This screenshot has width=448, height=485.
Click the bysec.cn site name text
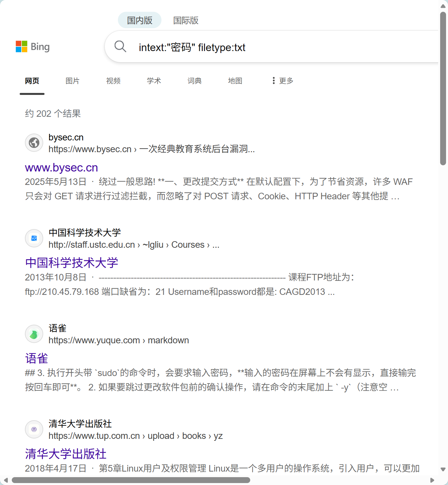66,137
